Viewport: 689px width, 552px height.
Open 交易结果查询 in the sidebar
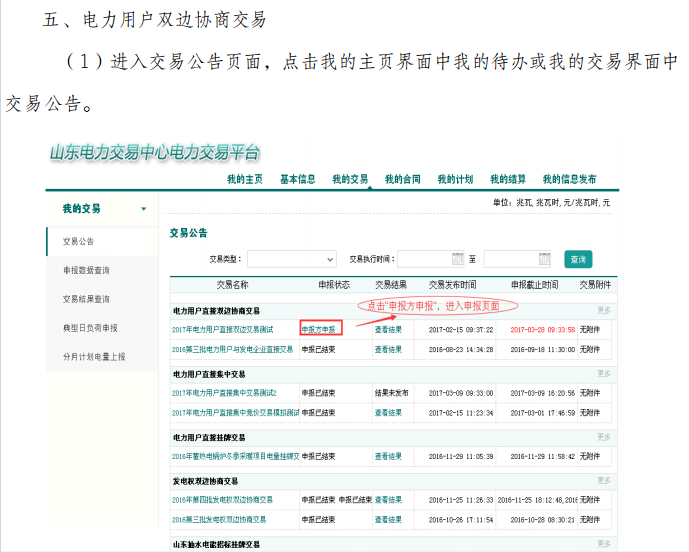click(x=86, y=299)
